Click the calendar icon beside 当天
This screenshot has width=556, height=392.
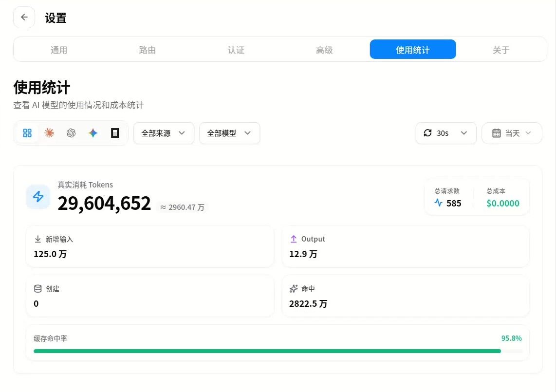[x=497, y=133]
